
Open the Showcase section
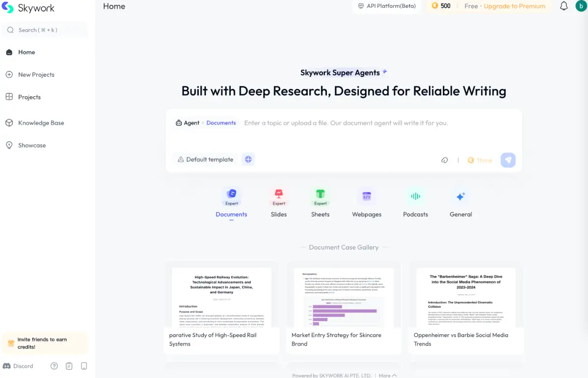coord(31,145)
